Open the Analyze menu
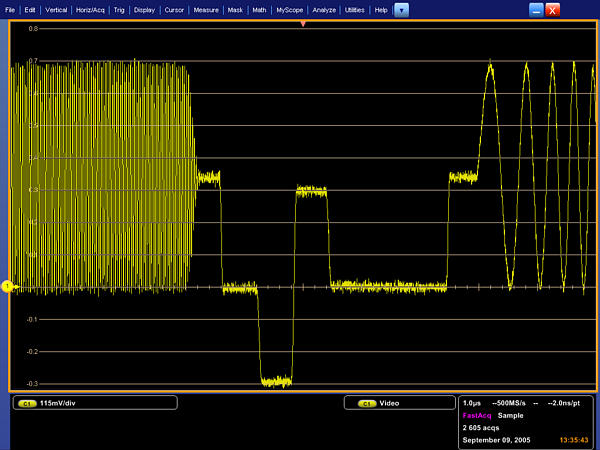 (x=324, y=9)
